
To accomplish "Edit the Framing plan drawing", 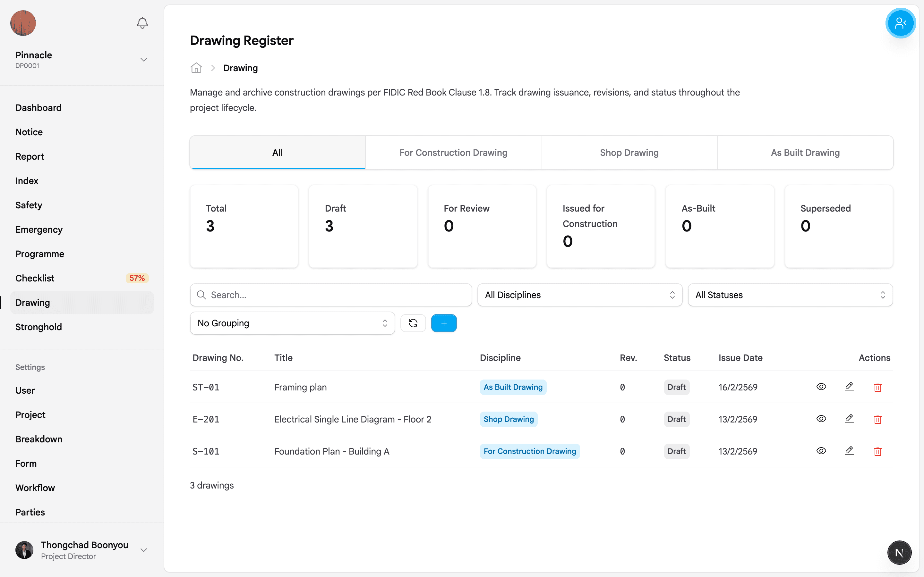I will 849,387.
